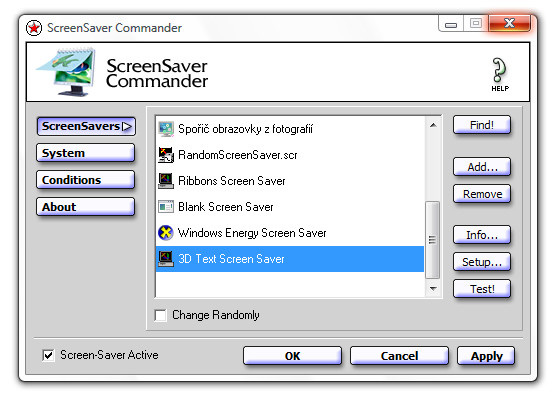This screenshot has height=398, width=555.
Task: Select Windows Energy Screen Saver entry
Action: [x=290, y=233]
